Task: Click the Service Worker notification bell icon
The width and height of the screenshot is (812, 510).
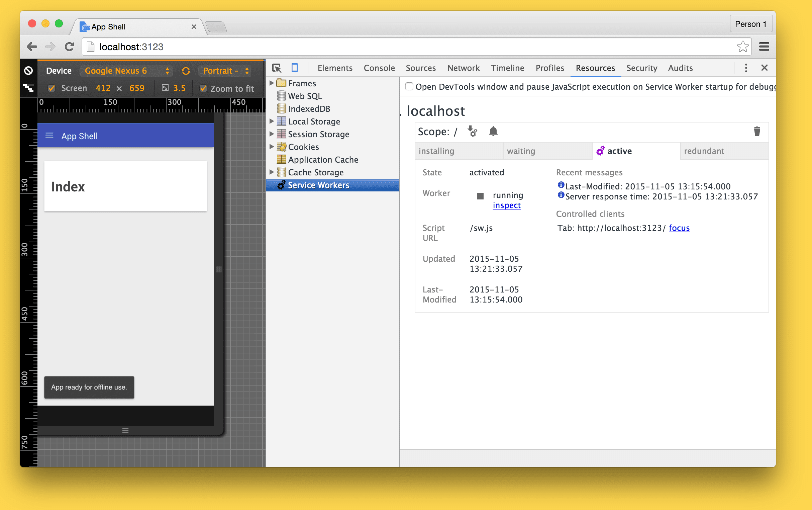Action: pyautogui.click(x=493, y=131)
